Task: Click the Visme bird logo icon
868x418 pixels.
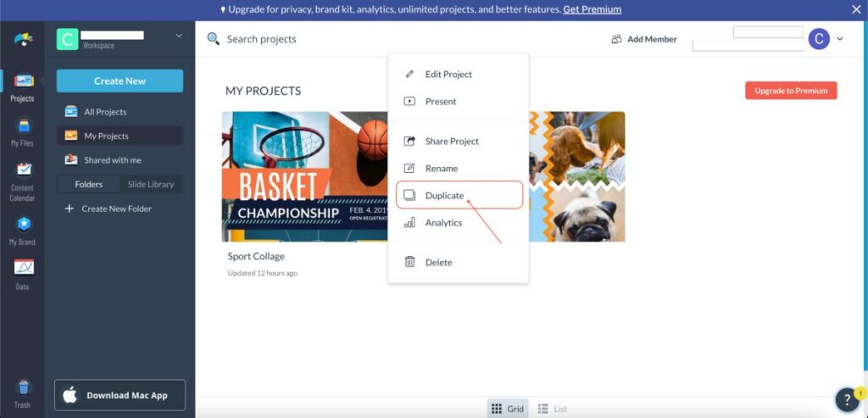Action: click(23, 39)
